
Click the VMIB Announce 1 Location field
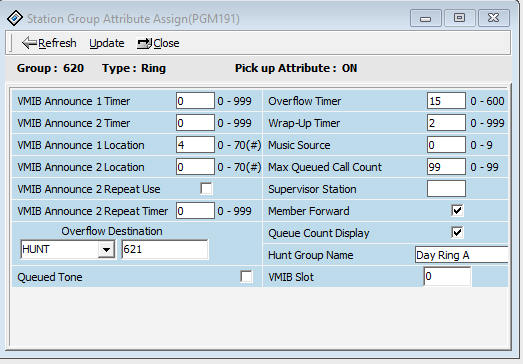(195, 145)
